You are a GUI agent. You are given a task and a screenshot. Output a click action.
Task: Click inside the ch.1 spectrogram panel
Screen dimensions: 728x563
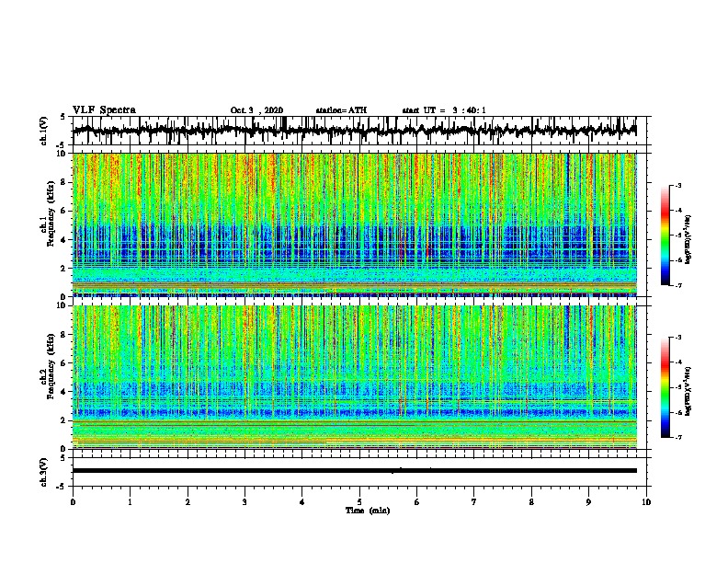[354, 224]
